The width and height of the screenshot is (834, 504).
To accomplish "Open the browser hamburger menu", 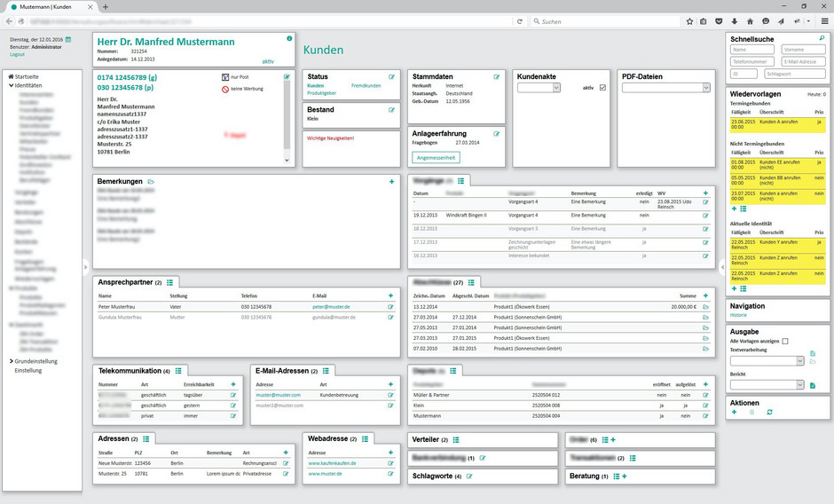I will click(824, 21).
